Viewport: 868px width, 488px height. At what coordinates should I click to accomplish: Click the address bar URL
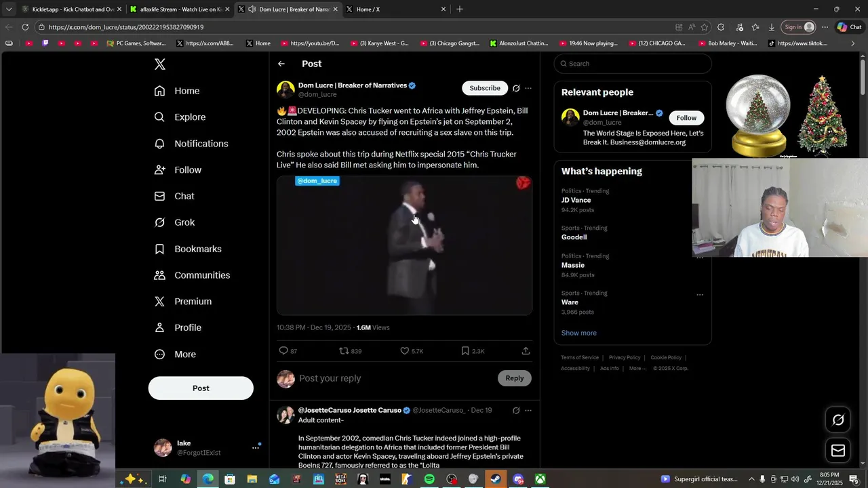pos(126,27)
